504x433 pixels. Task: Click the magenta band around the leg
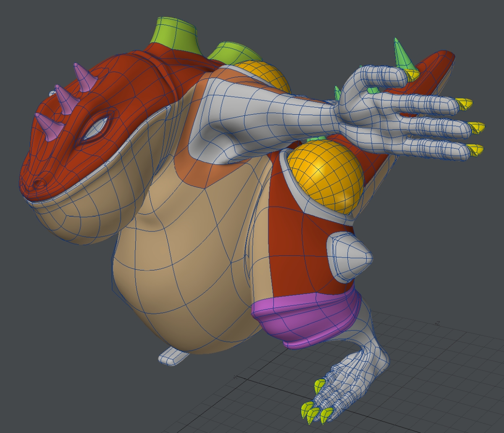307,319
